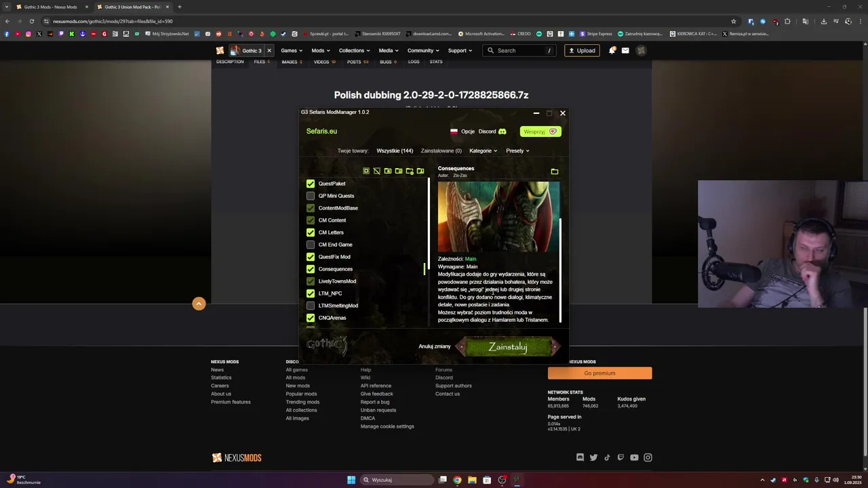The height and width of the screenshot is (488, 868).
Task: Toggle the ContentModBase checkbox
Action: pyautogui.click(x=311, y=208)
